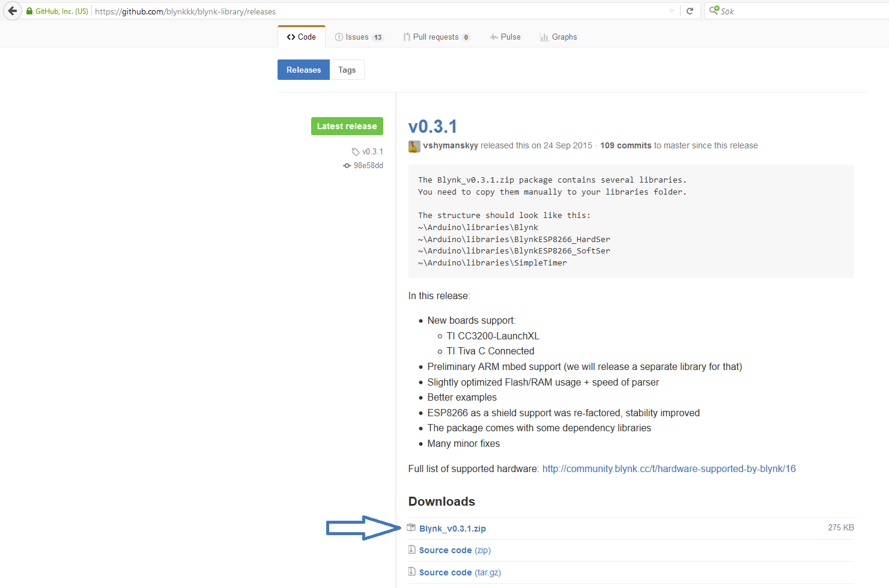The image size is (889, 588).
Task: Click the "New boards support:" bullet
Action: pos(472,320)
